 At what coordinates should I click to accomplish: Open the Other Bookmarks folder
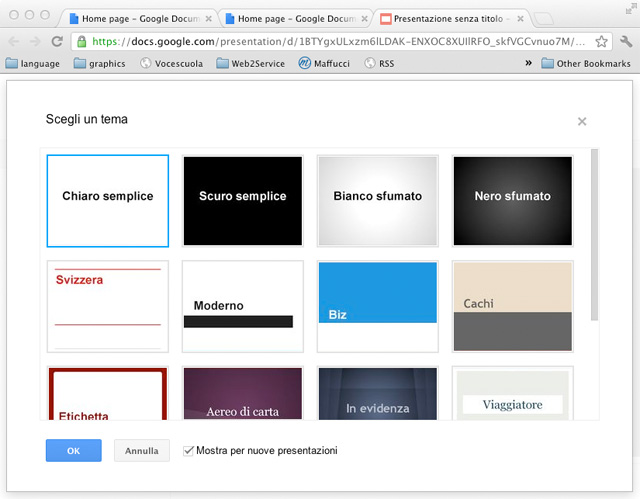tap(586, 63)
